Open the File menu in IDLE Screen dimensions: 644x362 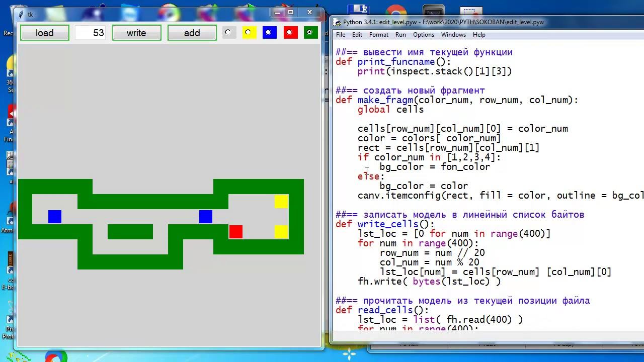[x=341, y=35]
